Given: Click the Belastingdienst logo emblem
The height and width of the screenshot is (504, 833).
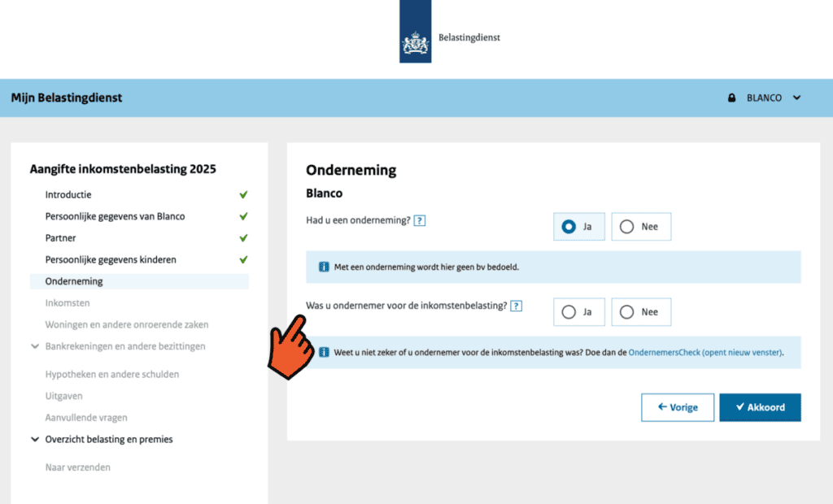Looking at the screenshot, I should [415, 41].
